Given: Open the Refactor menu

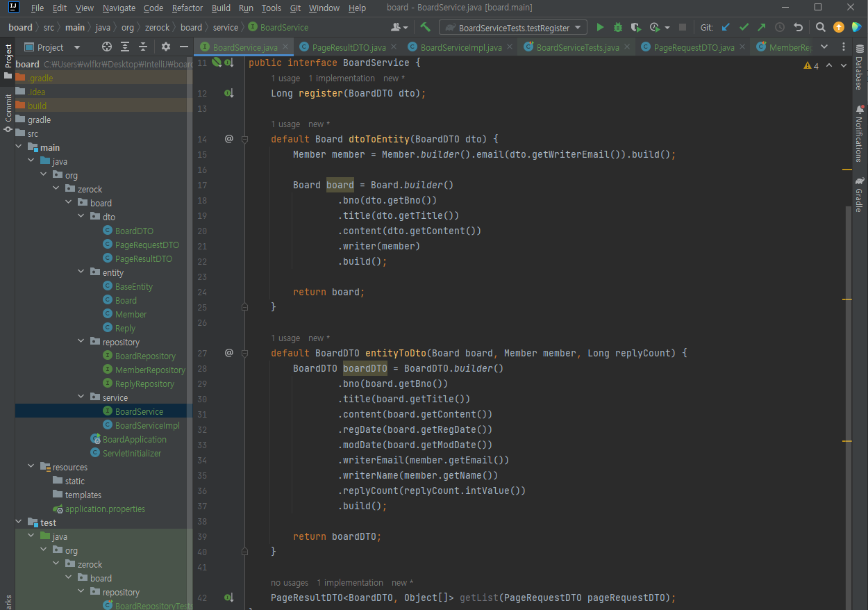Looking at the screenshot, I should click(x=187, y=8).
